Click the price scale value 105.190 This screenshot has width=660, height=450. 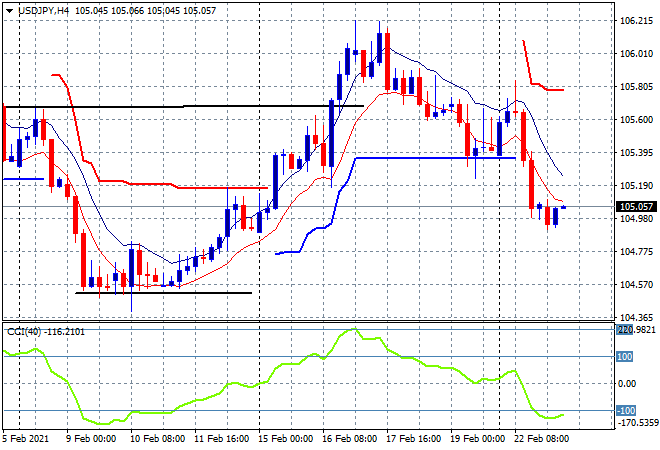pyautogui.click(x=636, y=186)
